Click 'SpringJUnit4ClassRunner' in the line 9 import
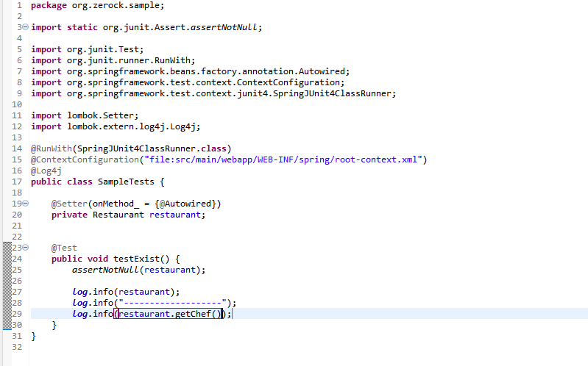 coord(332,93)
